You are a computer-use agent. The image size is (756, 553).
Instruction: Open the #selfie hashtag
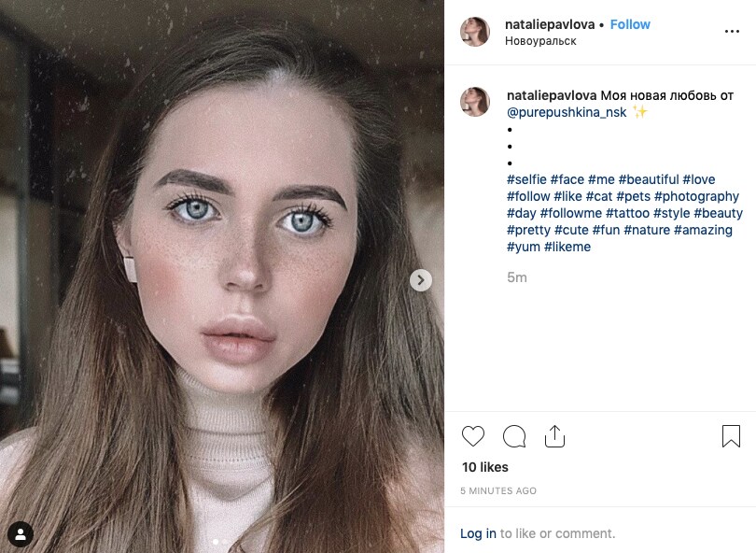coord(526,179)
